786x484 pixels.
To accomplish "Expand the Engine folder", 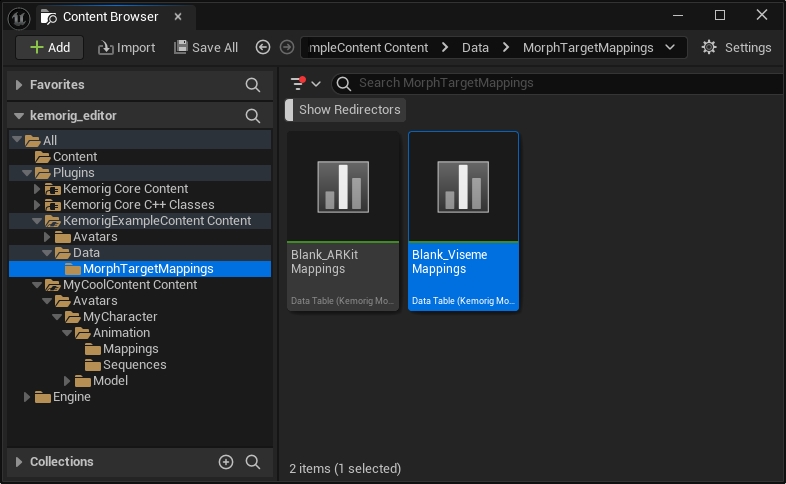I will click(28, 397).
